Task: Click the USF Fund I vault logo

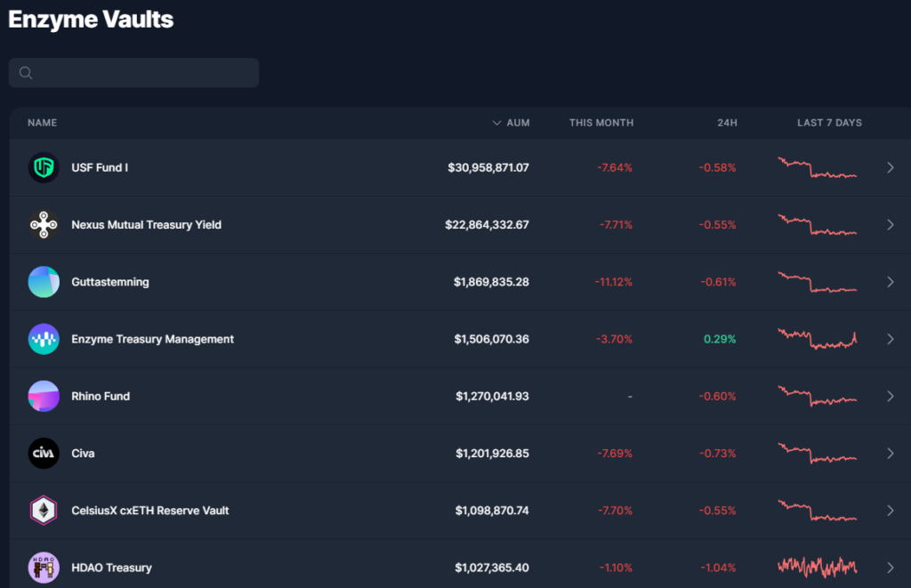Action: (44, 167)
